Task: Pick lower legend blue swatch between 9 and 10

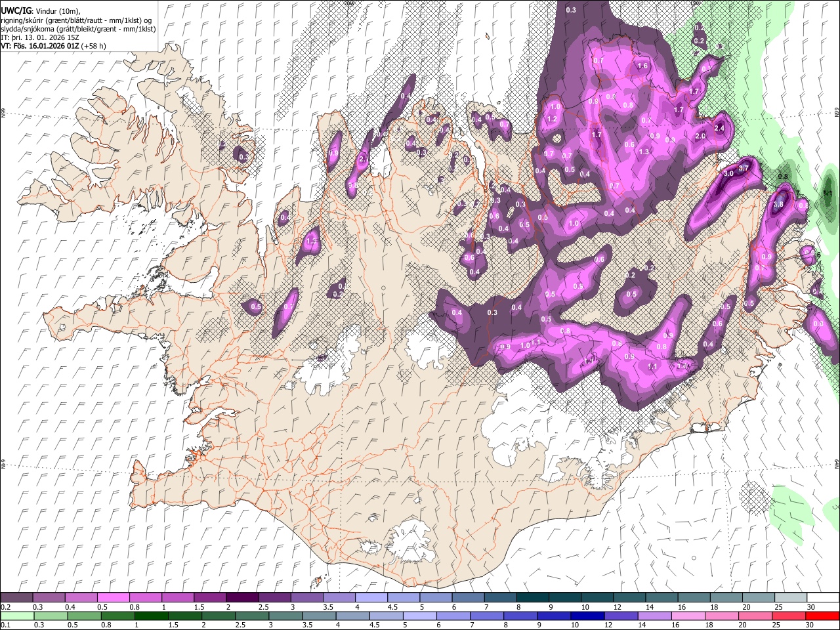Action: click(554, 616)
